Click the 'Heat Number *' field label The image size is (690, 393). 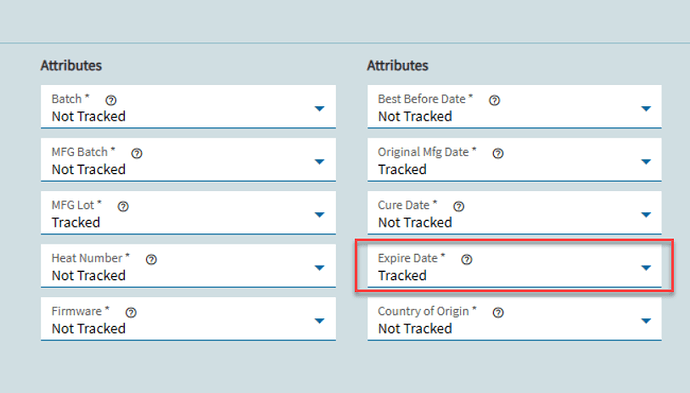point(91,258)
